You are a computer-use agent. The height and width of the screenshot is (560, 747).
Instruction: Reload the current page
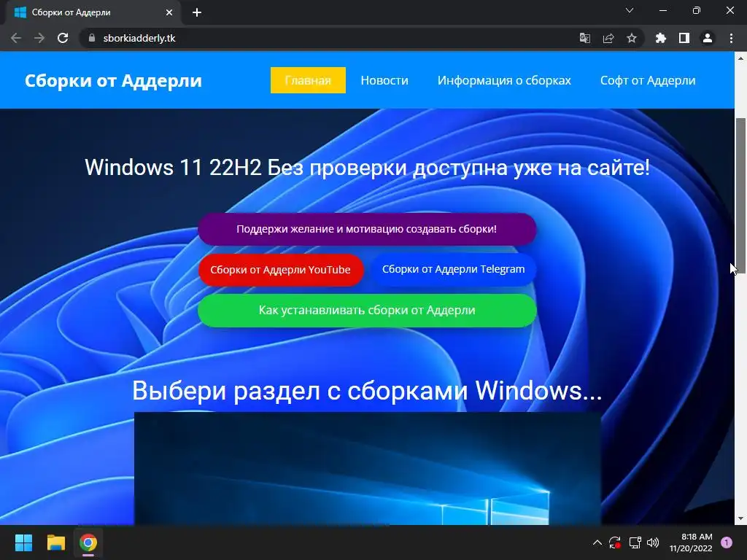tap(63, 38)
